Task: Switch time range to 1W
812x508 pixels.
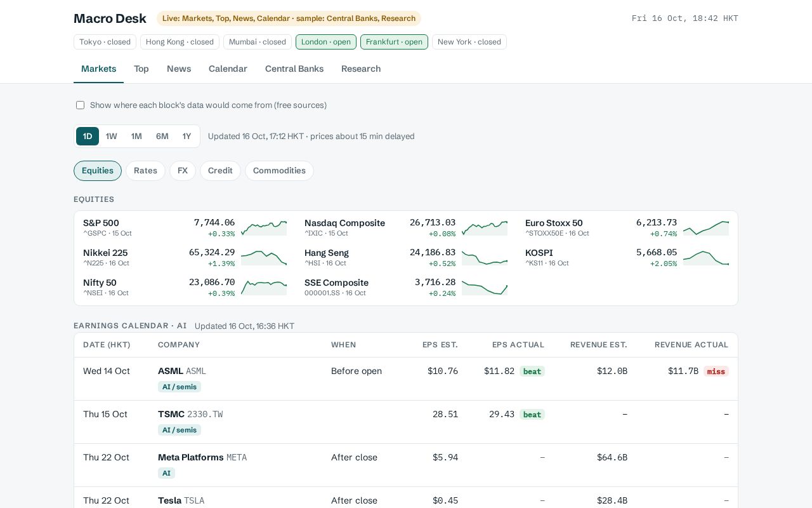Action: pos(112,137)
